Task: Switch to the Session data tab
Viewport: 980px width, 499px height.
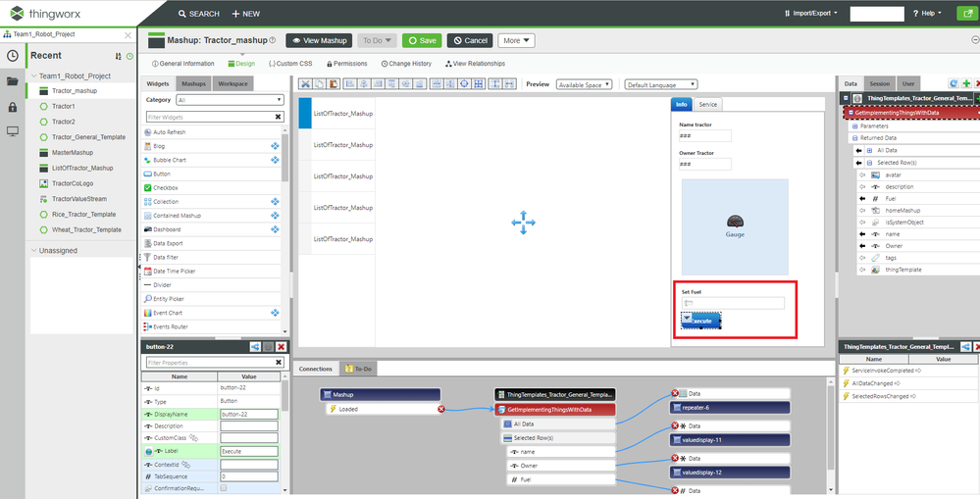Action: 879,83
